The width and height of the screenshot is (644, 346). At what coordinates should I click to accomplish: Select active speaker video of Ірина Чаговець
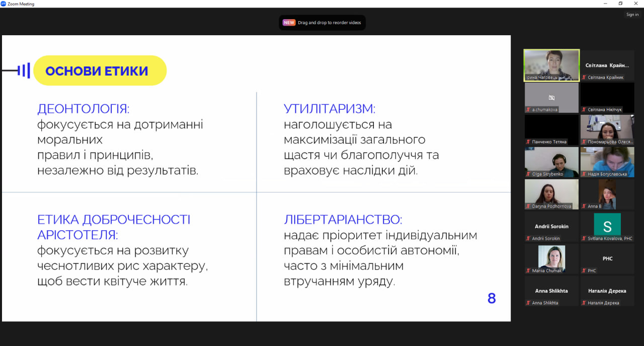[551, 65]
